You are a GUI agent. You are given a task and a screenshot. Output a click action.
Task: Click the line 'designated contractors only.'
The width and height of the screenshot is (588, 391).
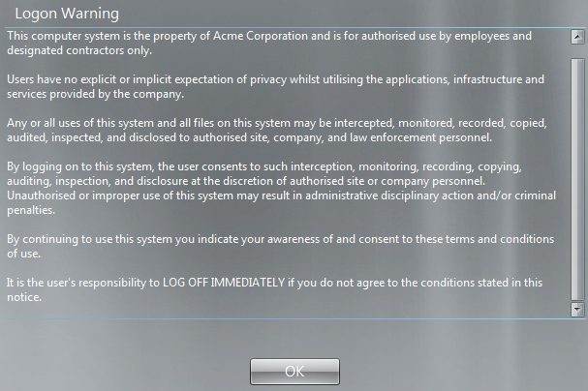point(79,50)
